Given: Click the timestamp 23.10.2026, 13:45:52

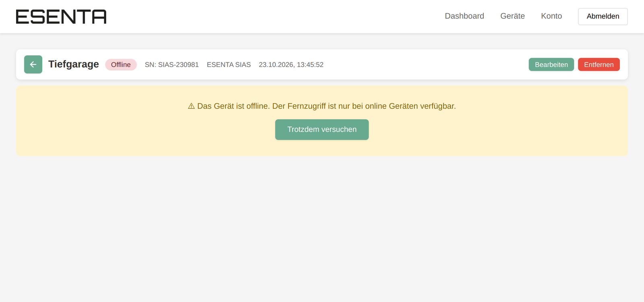Looking at the screenshot, I should pos(291,65).
